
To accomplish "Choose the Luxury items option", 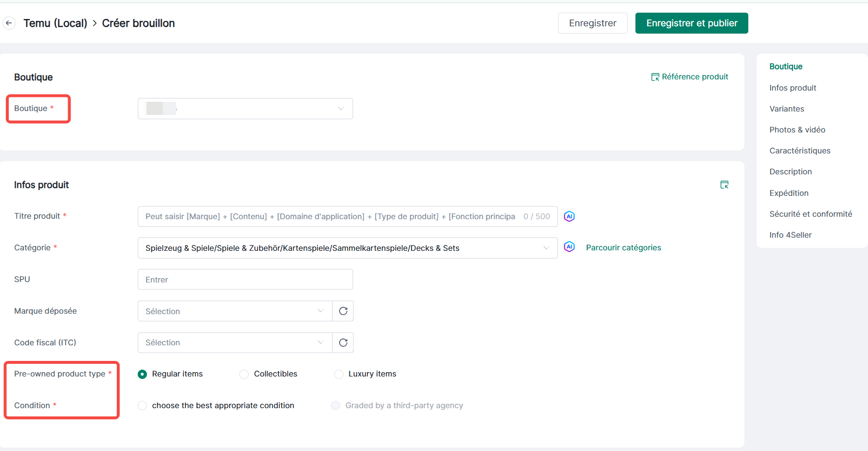I will [339, 374].
